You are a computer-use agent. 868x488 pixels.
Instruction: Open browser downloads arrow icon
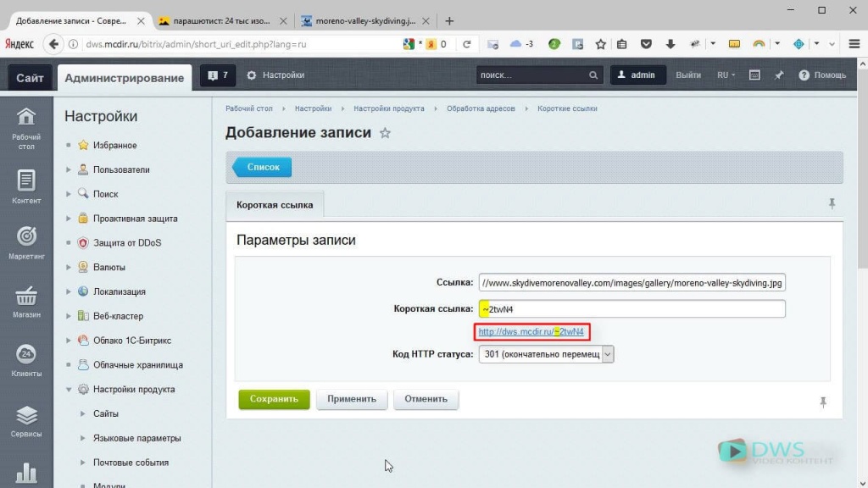[670, 44]
